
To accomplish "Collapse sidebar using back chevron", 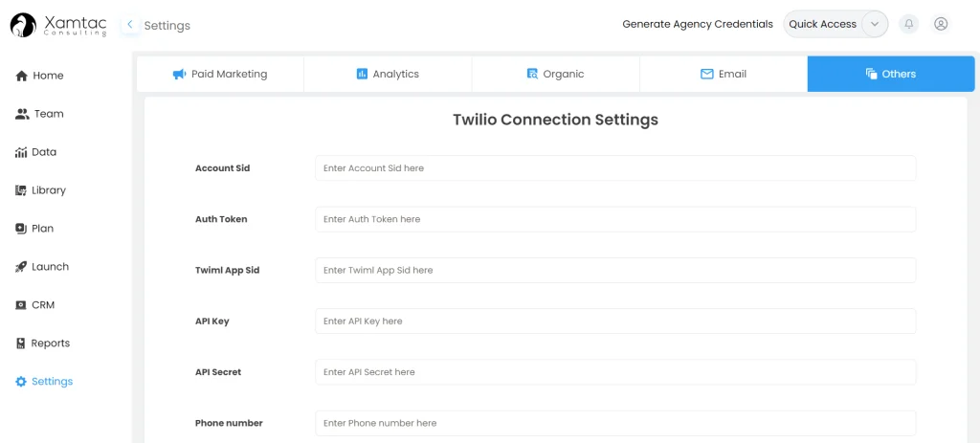I will [x=130, y=25].
